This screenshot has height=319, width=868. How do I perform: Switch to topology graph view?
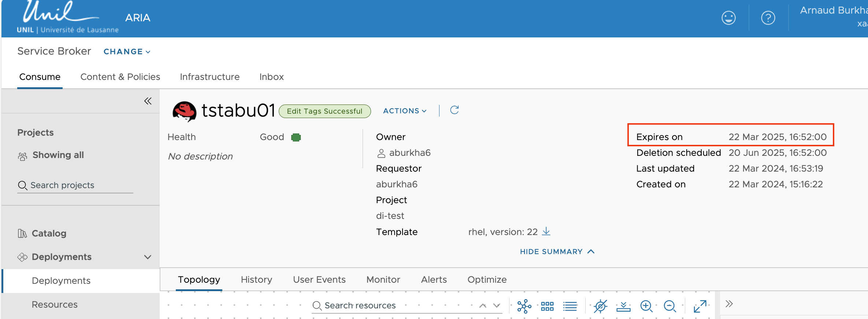[x=524, y=306]
